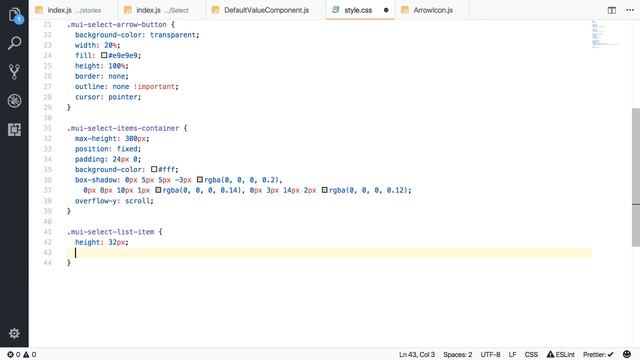
Task: Change CSS language mode
Action: (x=531, y=354)
